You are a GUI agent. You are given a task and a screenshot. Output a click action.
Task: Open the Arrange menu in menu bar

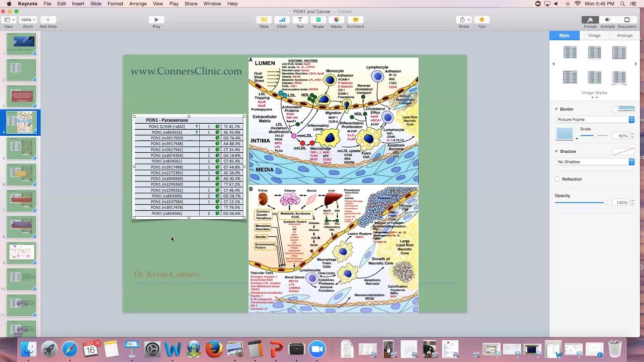(138, 4)
